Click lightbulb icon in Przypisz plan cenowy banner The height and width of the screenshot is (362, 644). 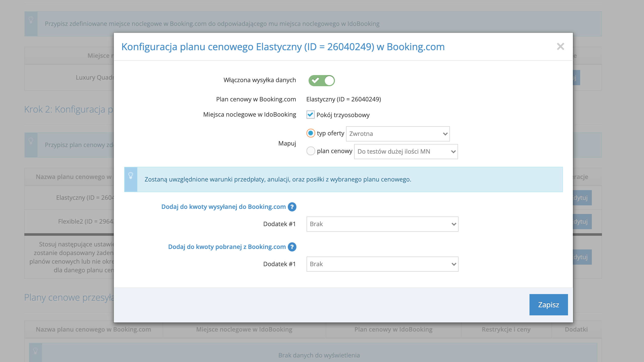31,141
